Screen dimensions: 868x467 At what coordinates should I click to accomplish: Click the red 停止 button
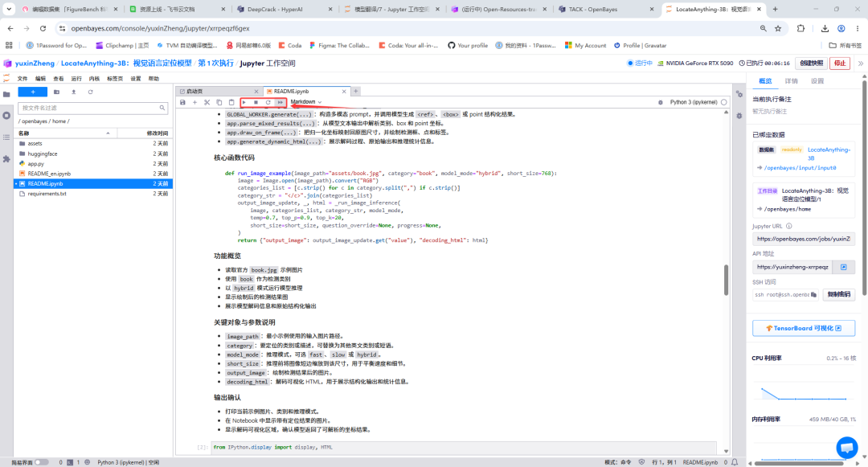tap(840, 63)
